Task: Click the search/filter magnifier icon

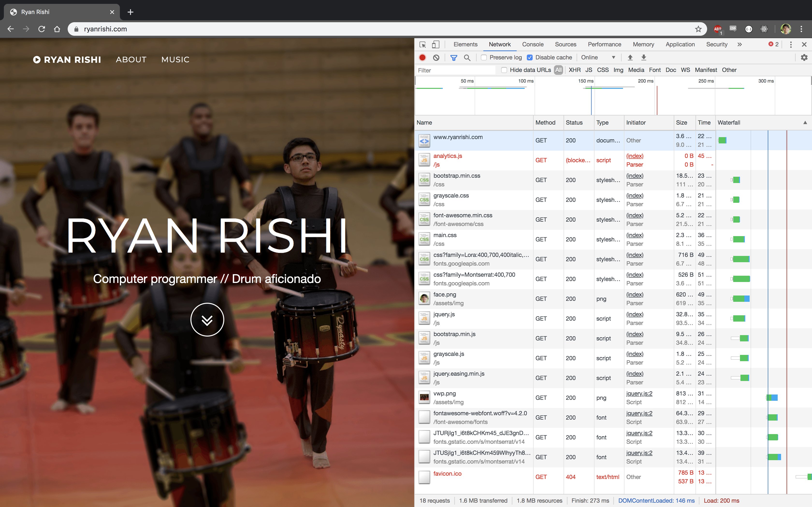Action: pos(467,57)
